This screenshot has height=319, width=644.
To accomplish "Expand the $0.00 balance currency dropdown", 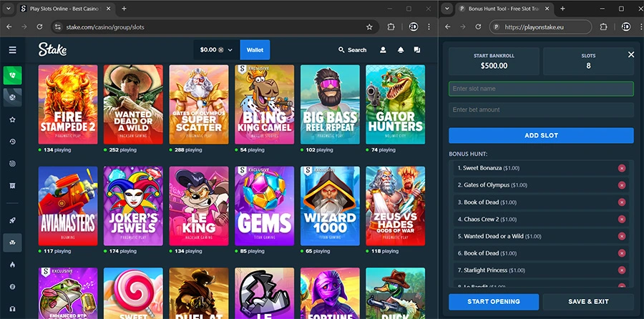I will 230,50.
